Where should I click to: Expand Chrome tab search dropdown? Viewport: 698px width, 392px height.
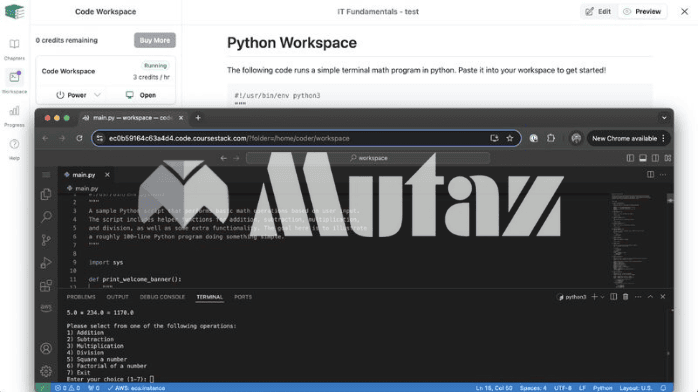(664, 118)
